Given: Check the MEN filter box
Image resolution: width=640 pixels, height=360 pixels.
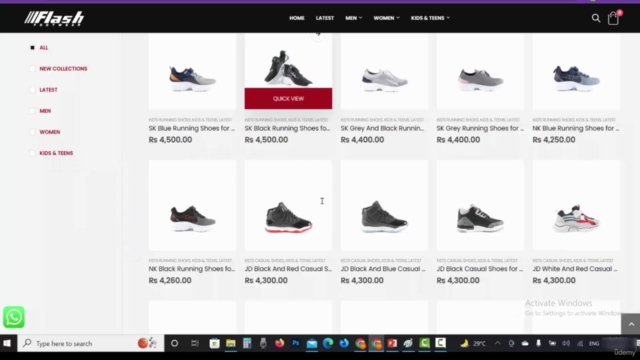Looking at the screenshot, I should click(32, 111).
